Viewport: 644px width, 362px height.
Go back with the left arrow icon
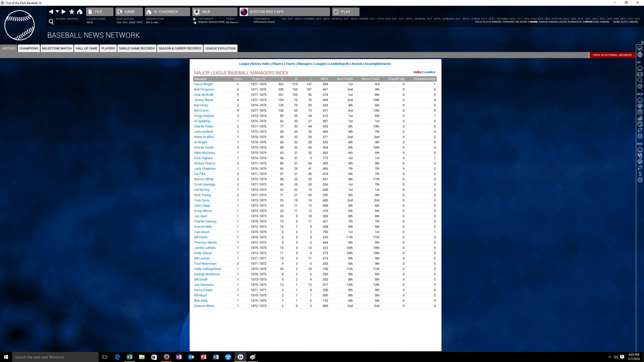[51, 12]
